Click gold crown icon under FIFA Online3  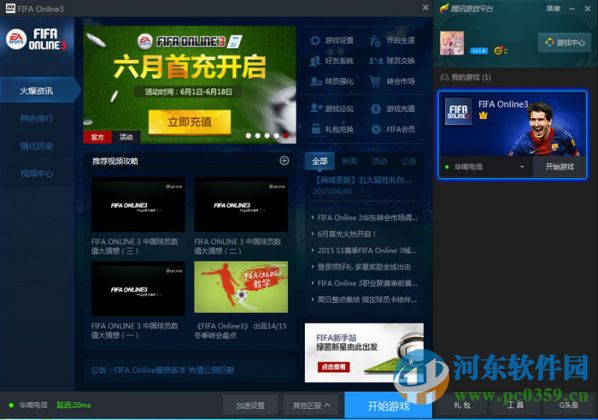point(483,115)
